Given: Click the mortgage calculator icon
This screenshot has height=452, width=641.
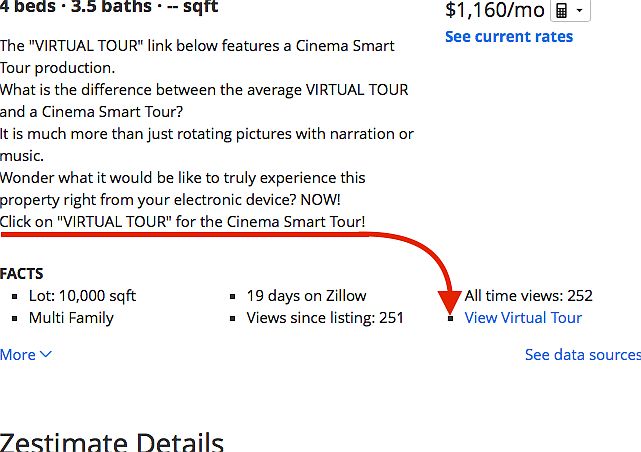Looking at the screenshot, I should pos(562,11).
